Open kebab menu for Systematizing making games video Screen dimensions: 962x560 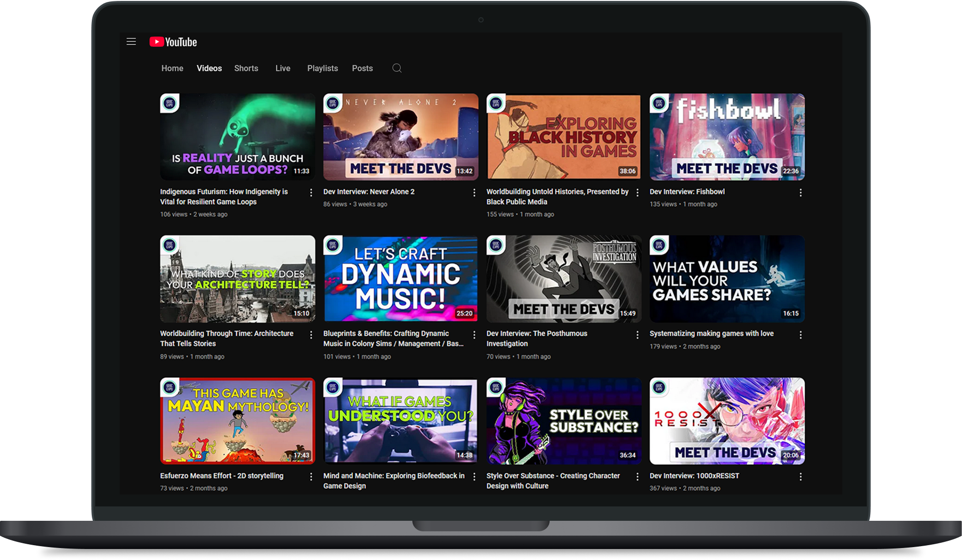[800, 335]
